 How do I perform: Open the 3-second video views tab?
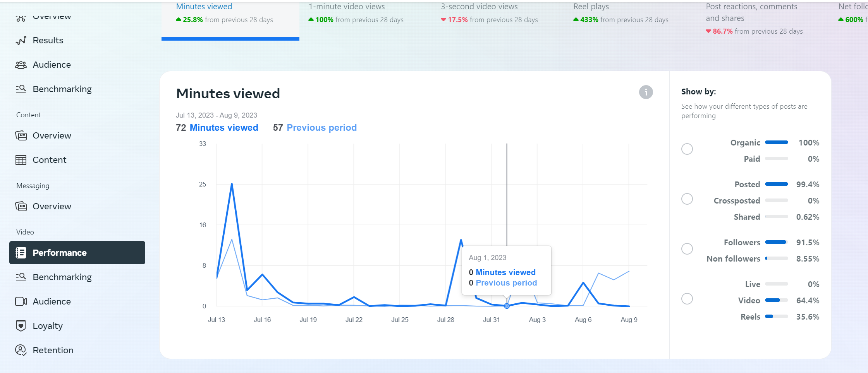click(x=489, y=13)
